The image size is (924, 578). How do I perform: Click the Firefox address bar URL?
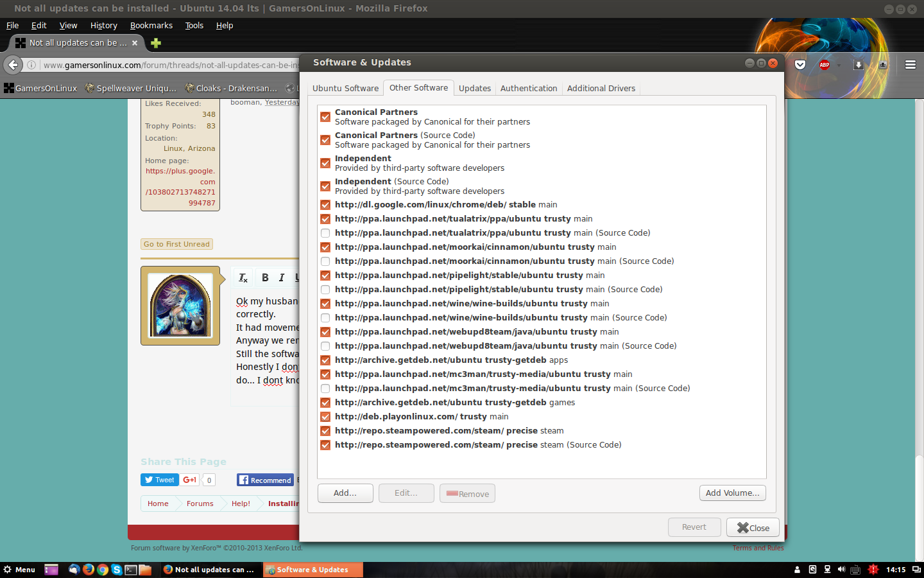[171, 65]
